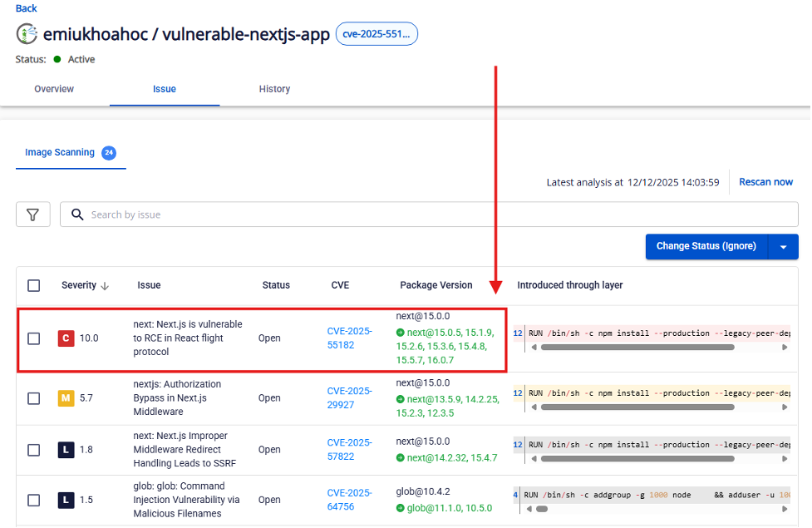Select the glob Command Injection row checkbox
The height and width of the screenshot is (528, 812).
click(x=33, y=501)
